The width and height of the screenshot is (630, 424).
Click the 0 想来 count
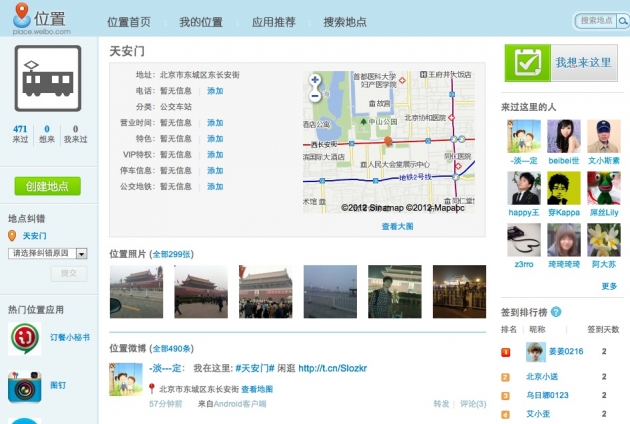click(x=47, y=134)
